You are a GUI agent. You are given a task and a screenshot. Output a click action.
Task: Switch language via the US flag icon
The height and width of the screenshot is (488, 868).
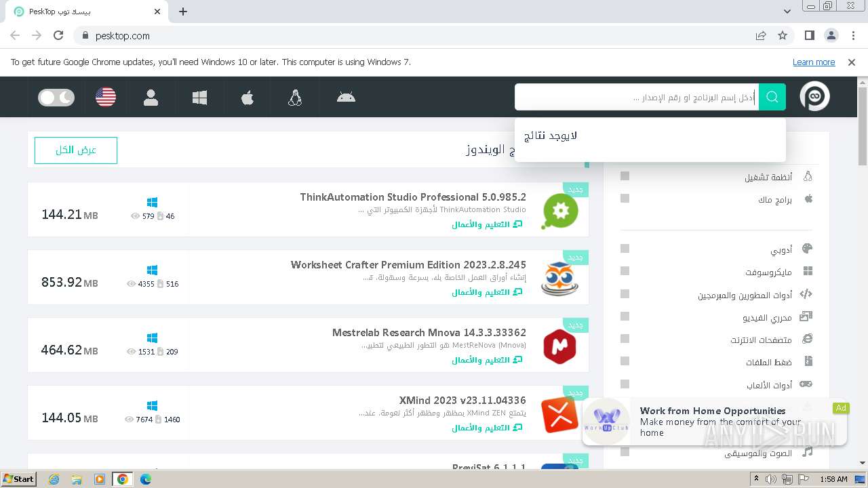(x=106, y=97)
